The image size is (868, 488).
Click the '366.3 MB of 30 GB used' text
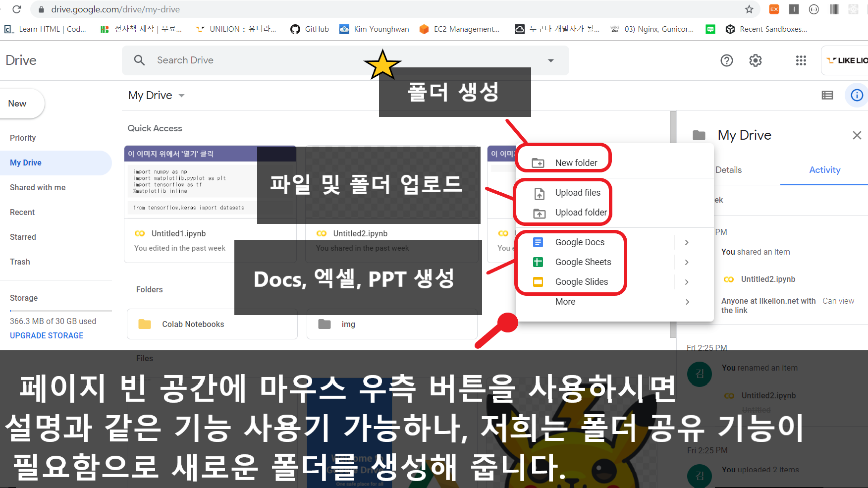[x=53, y=321]
